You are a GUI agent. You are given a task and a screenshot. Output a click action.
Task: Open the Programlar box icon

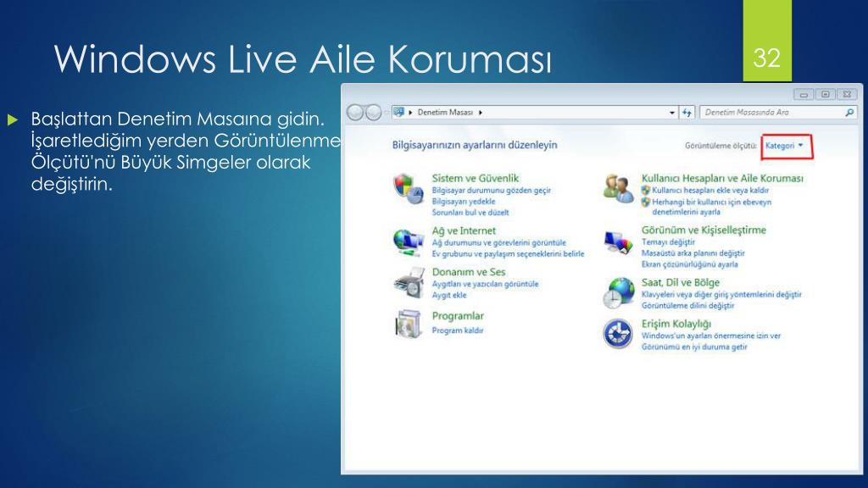click(409, 323)
